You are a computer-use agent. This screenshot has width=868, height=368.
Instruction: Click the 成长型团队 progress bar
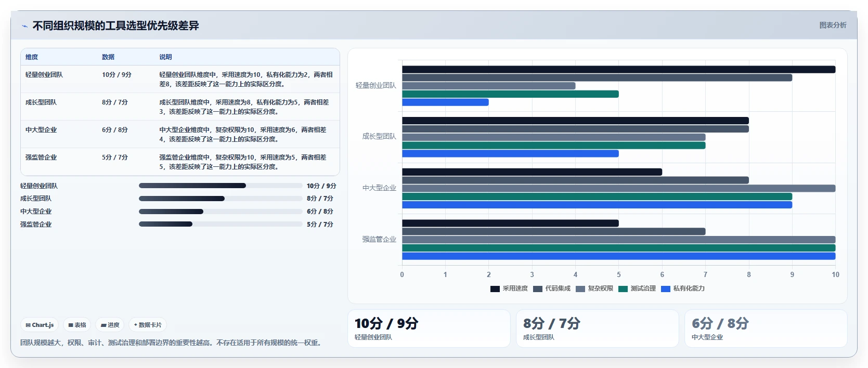221,199
